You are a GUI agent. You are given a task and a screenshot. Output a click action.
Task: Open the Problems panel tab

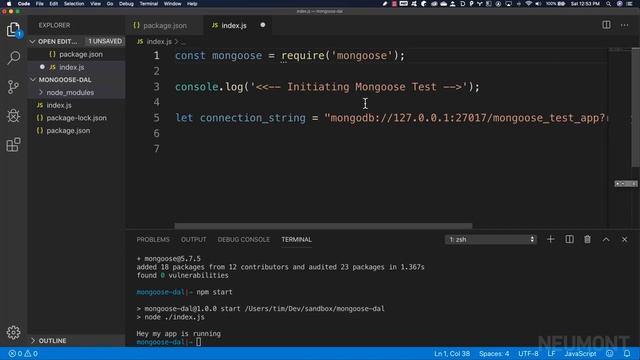click(x=153, y=240)
